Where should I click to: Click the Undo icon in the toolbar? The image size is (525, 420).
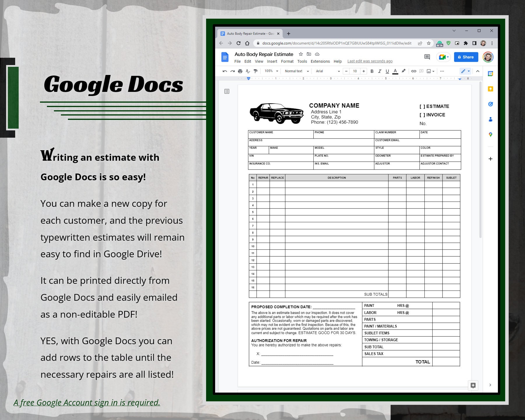[224, 71]
